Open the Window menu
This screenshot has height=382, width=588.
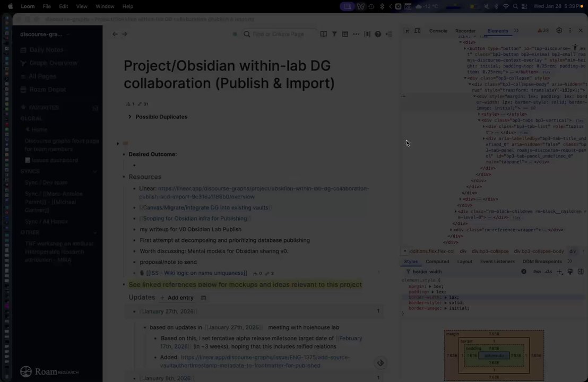click(105, 6)
